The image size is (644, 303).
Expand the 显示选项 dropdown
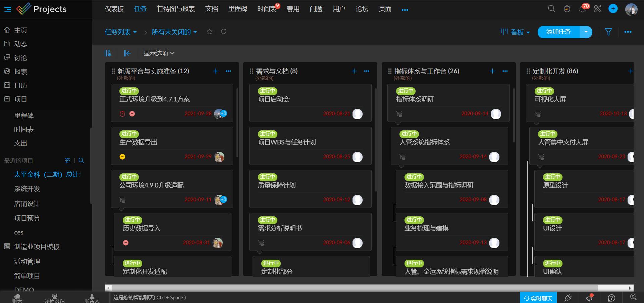pos(159,53)
